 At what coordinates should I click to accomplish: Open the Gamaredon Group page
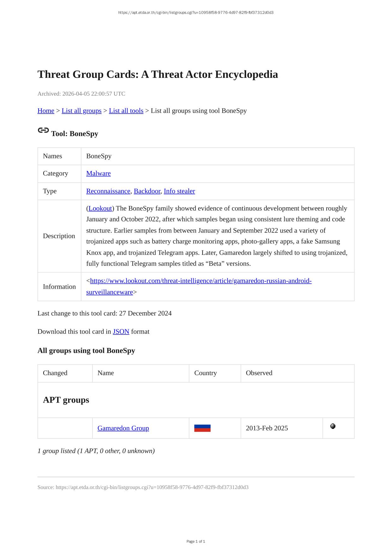point(123,428)
